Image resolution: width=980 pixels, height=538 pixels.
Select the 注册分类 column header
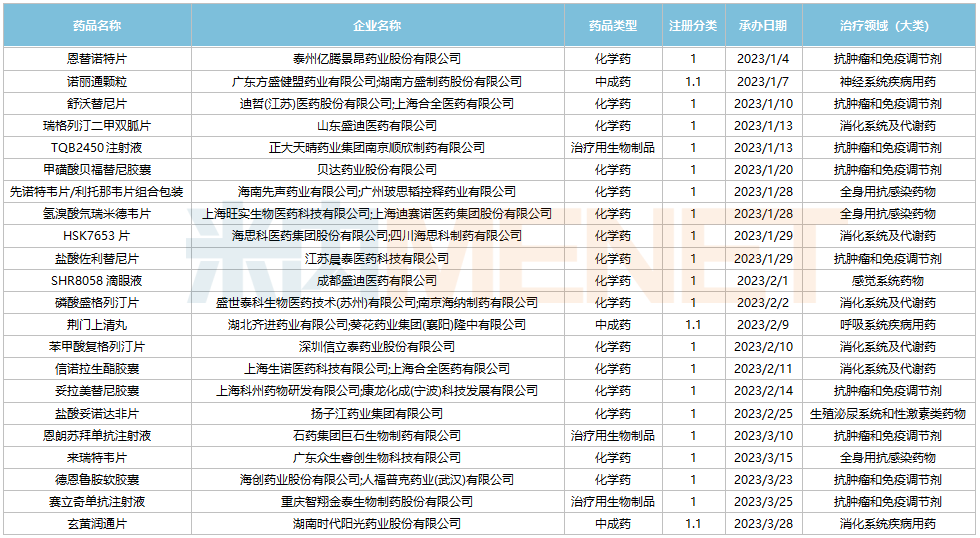693,25
